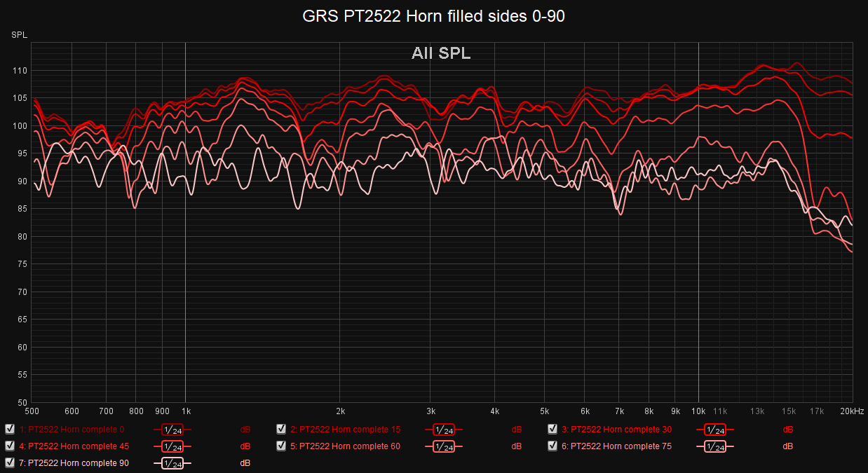Toggle the PT2522 Horn complete 45 checkbox
This screenshot has height=473, width=868.
10,446
